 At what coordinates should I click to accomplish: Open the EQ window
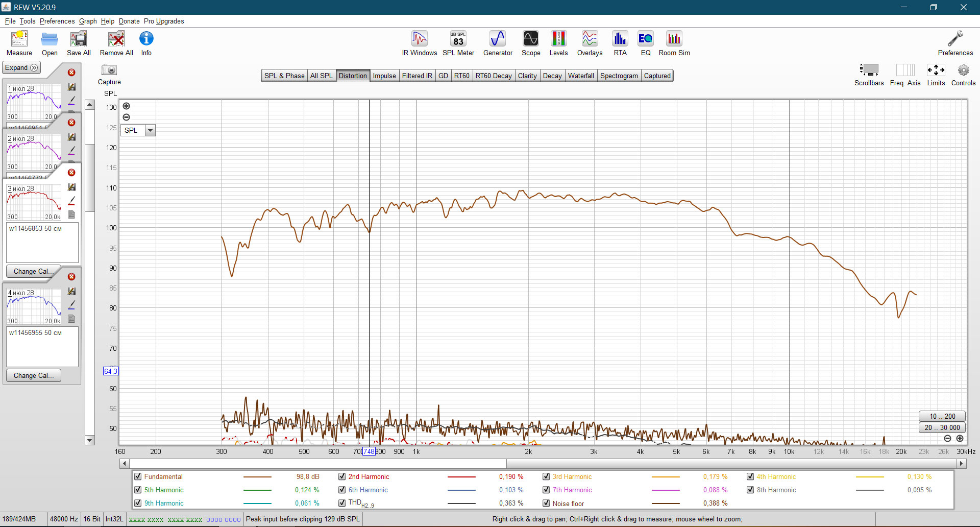(646, 39)
